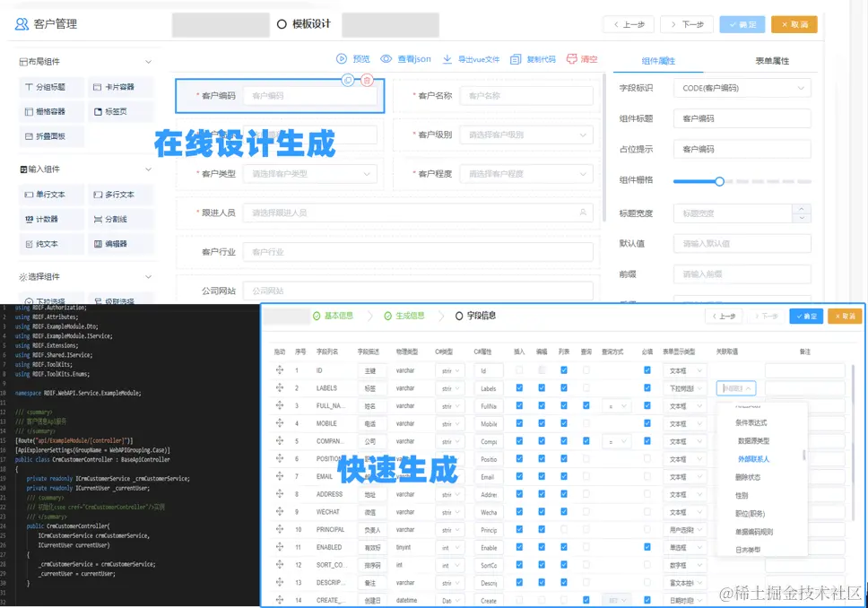Check the 查询 checkbox for FULL_NA row
The width and height of the screenshot is (868, 608).
586,405
